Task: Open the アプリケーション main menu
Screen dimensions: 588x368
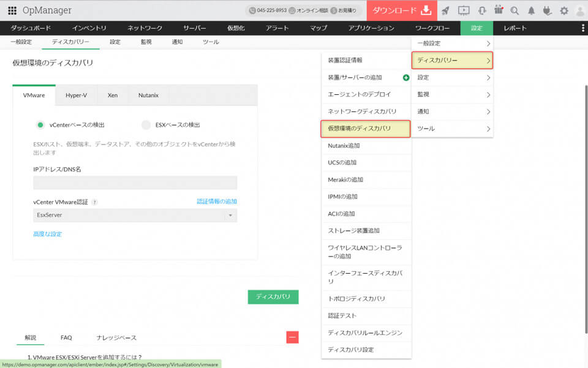Action: click(x=371, y=28)
